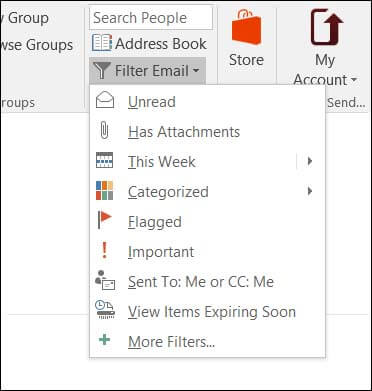This screenshot has height=391, width=372.
Task: Click the Address Book icon
Action: coord(102,43)
